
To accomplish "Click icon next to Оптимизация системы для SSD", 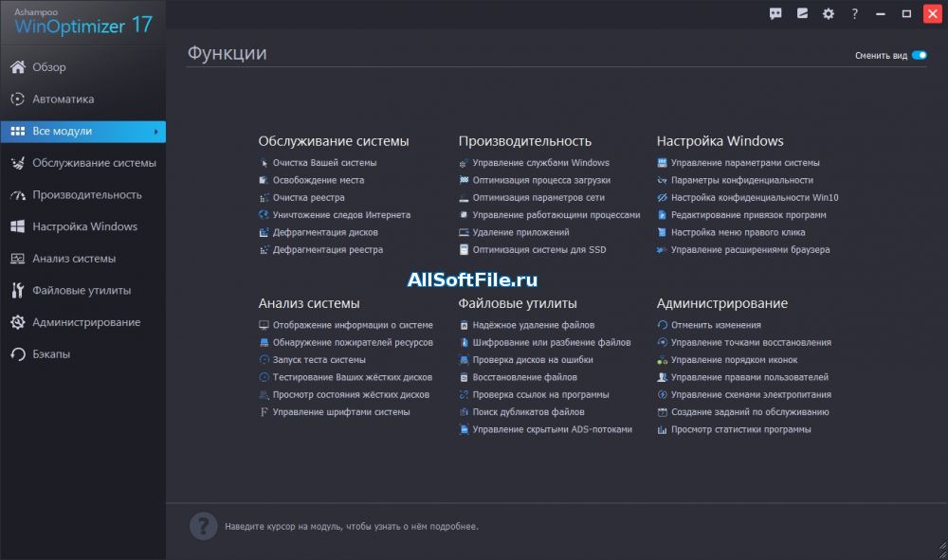I will point(464,249).
